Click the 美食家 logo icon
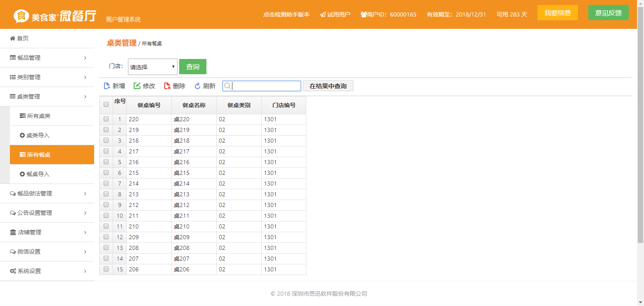Viewport: 644px width, 306px height. click(21, 16)
